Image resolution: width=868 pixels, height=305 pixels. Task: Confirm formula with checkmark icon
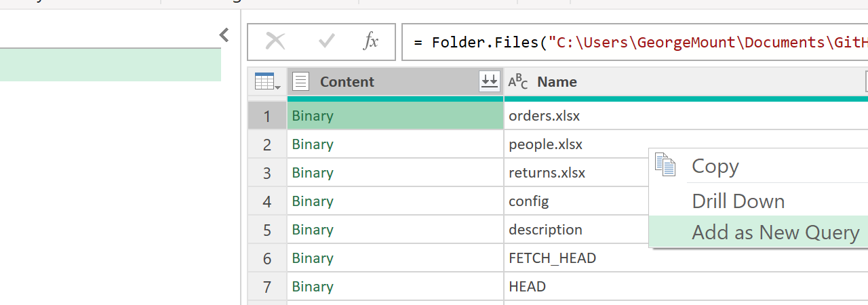(327, 42)
